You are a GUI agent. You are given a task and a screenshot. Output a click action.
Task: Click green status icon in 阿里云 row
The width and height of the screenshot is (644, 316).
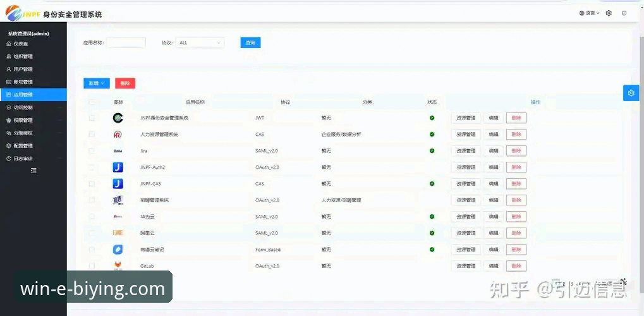point(432,233)
